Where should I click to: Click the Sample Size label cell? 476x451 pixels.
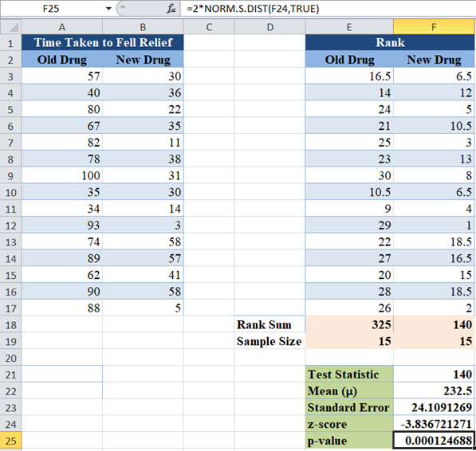tap(269, 341)
